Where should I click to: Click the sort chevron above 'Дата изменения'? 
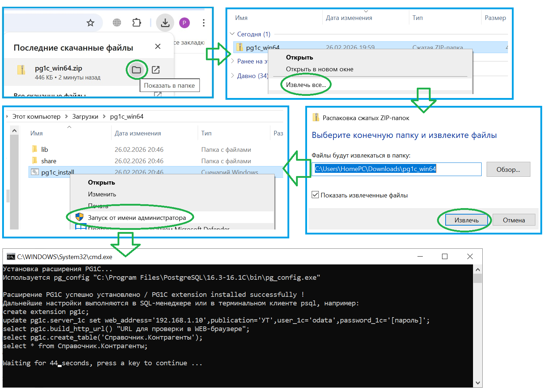[366, 11]
